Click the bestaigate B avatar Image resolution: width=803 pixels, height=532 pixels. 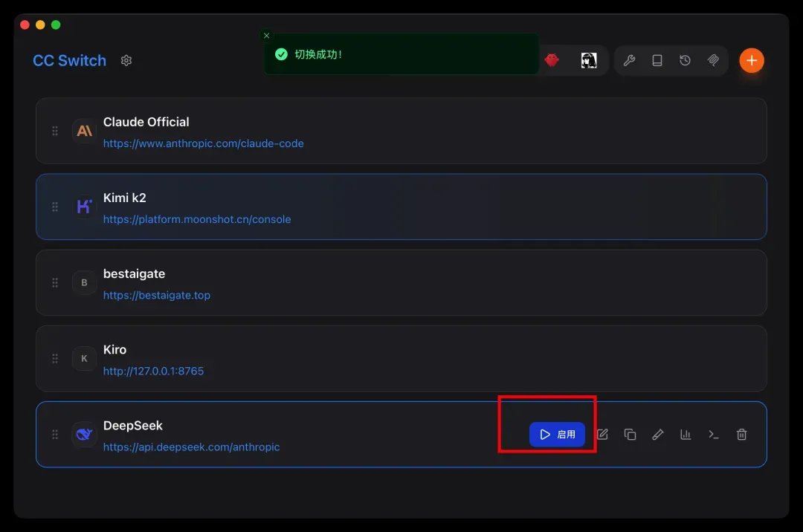coord(84,282)
